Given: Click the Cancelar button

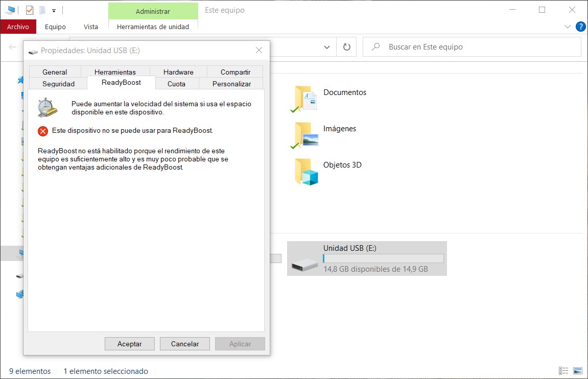Looking at the screenshot, I should (x=185, y=344).
